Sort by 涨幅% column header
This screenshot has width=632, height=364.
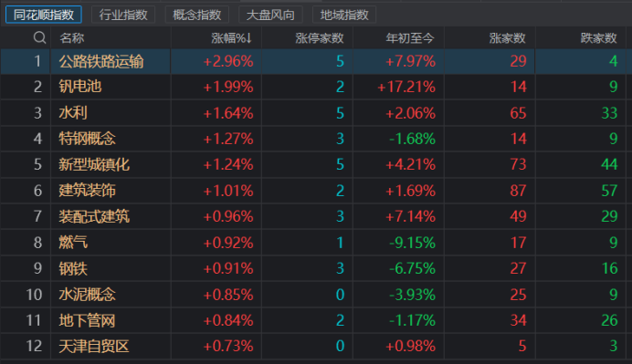[x=232, y=38]
